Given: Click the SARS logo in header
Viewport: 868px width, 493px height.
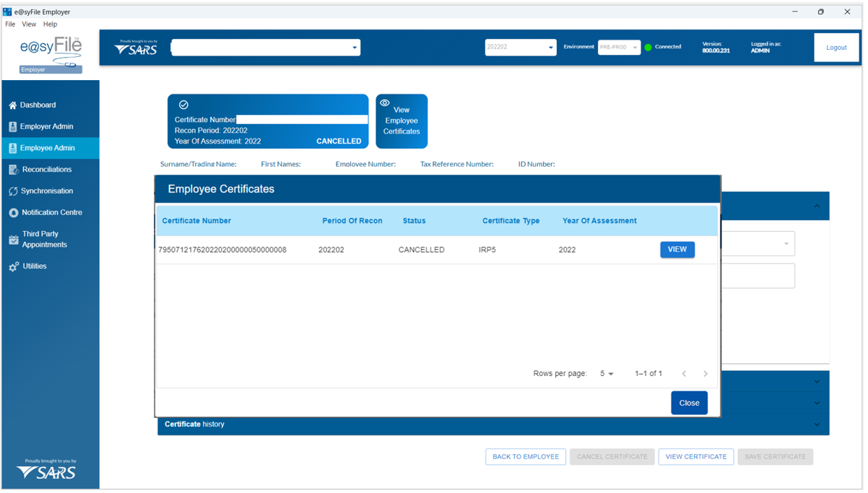Looking at the screenshot, I should coord(136,48).
